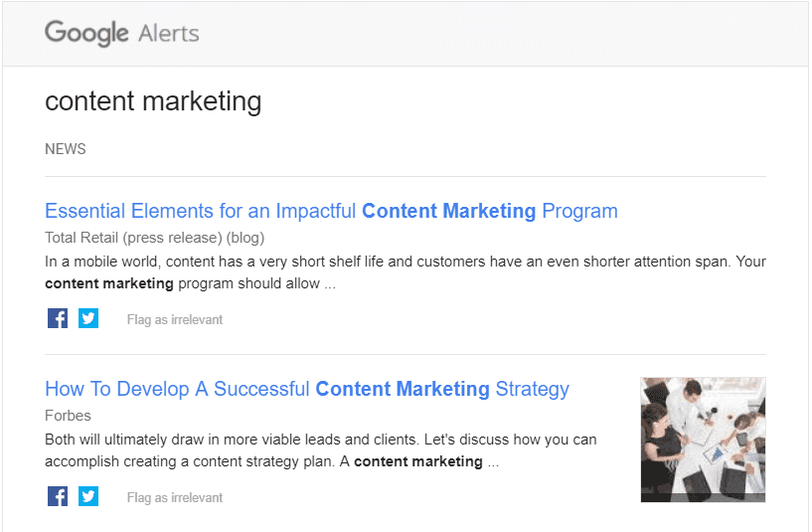Image resolution: width=812 pixels, height=532 pixels.
Task: Click the Twitter icon under the Forbes article
Action: (88, 496)
